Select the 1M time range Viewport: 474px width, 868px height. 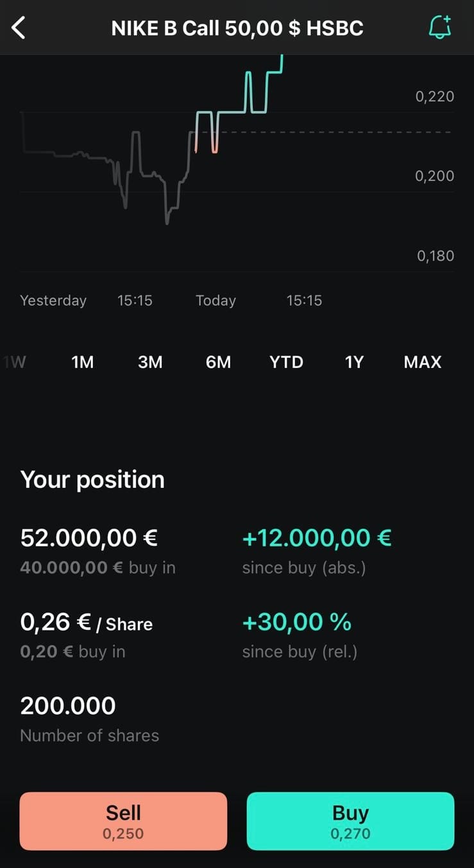(83, 362)
